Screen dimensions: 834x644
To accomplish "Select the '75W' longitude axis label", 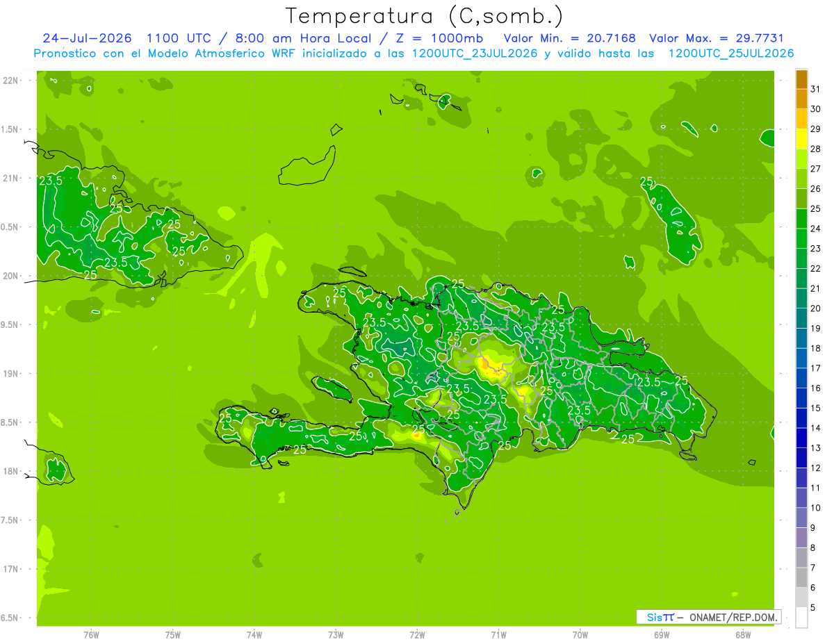I will (x=173, y=635).
